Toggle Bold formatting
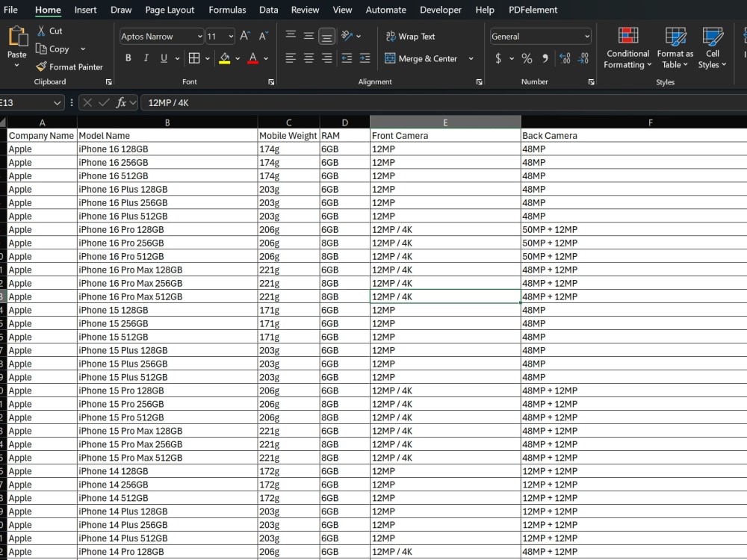Viewport: 747px width, 560px height. point(128,58)
